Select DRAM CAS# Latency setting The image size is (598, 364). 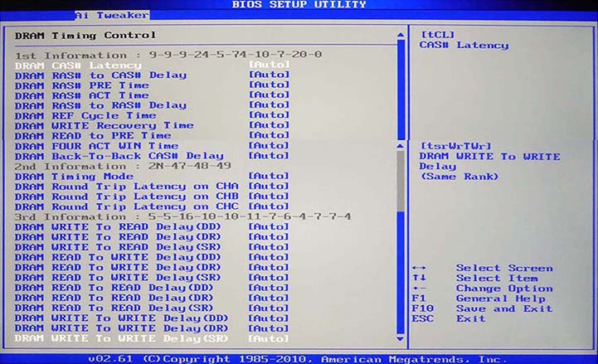[152, 66]
